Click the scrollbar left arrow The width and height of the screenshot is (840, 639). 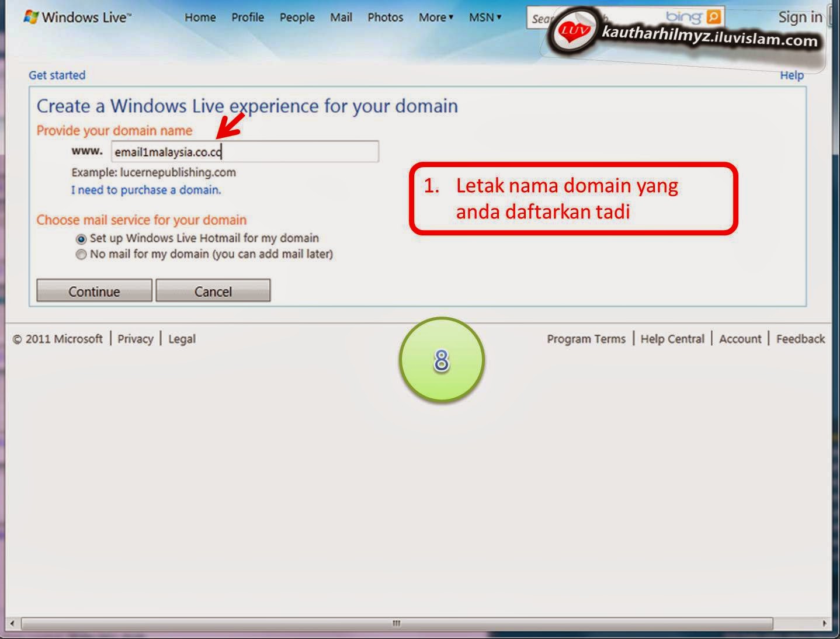click(12, 623)
